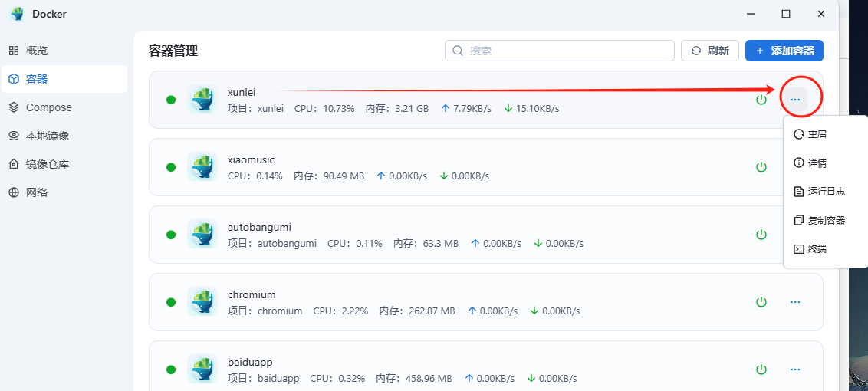
Task: Click the baiduapp container name
Action: click(x=250, y=362)
